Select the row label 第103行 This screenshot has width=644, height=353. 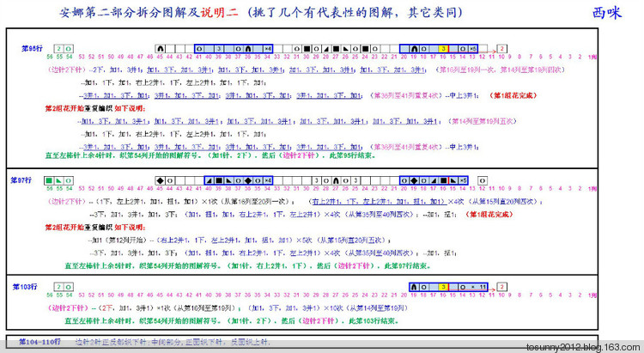point(25,287)
